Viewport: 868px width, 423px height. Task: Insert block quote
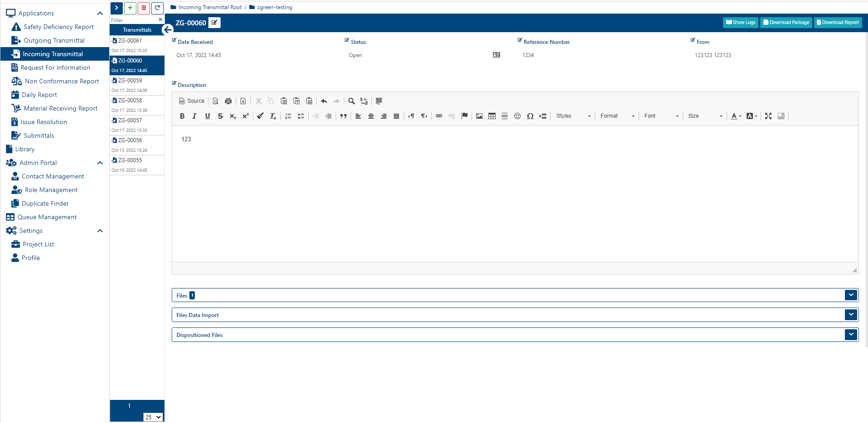pos(343,116)
